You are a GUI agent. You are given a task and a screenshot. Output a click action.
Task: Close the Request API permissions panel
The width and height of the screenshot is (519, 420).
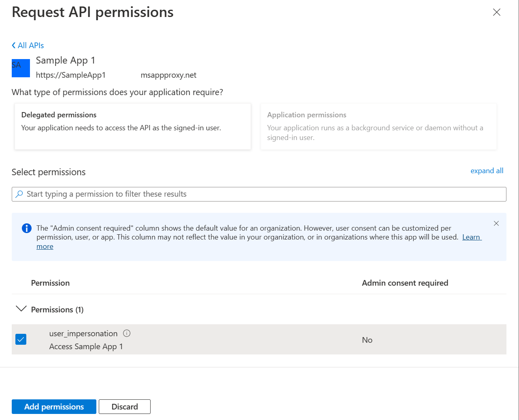click(497, 12)
